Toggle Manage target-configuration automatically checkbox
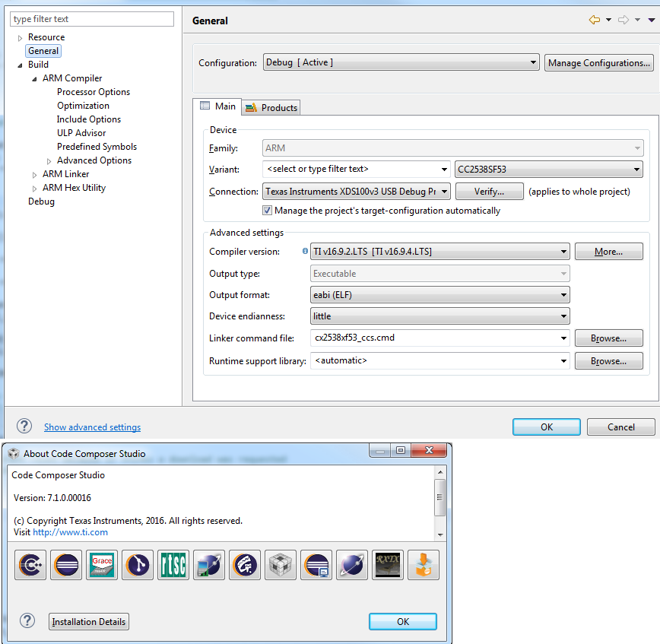Image resolution: width=660 pixels, height=644 pixels. (268, 210)
